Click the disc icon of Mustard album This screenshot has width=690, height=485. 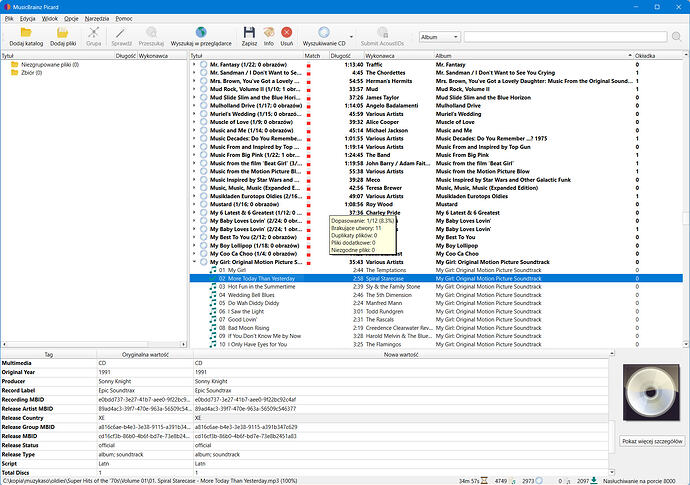tap(203, 204)
